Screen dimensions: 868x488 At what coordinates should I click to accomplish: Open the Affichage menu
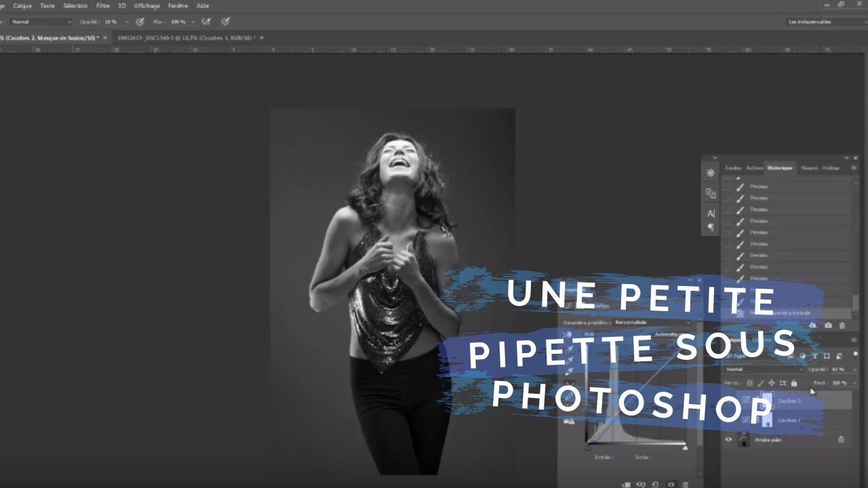[147, 5]
